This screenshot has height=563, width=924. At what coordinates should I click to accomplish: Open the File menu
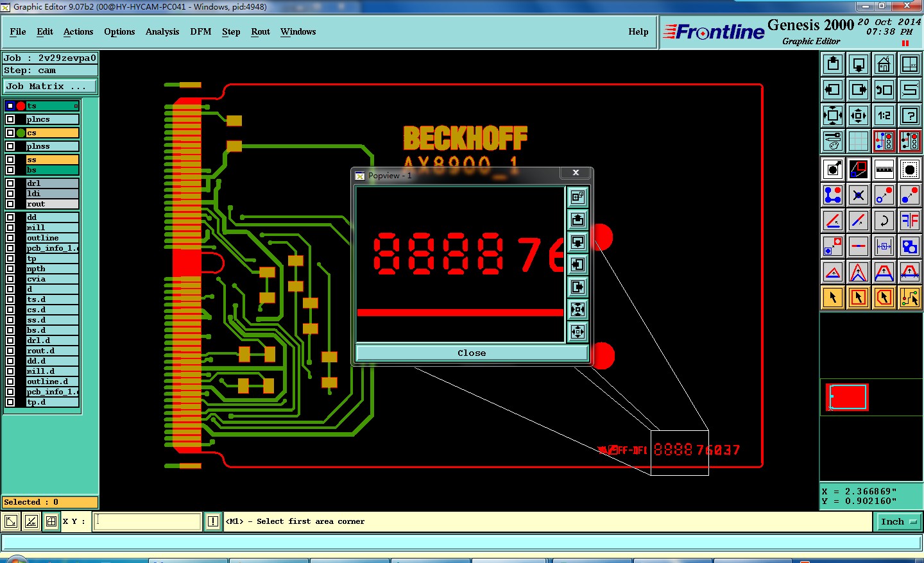[18, 31]
